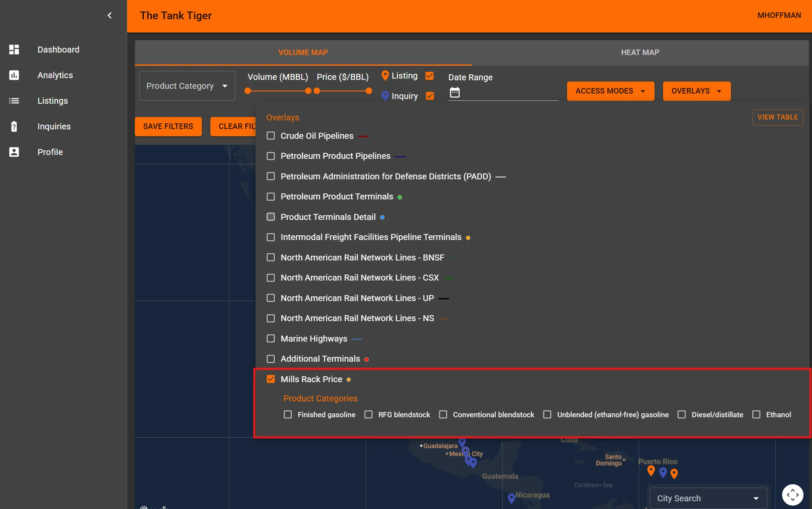Click the CLEAR FILTERS button

233,126
